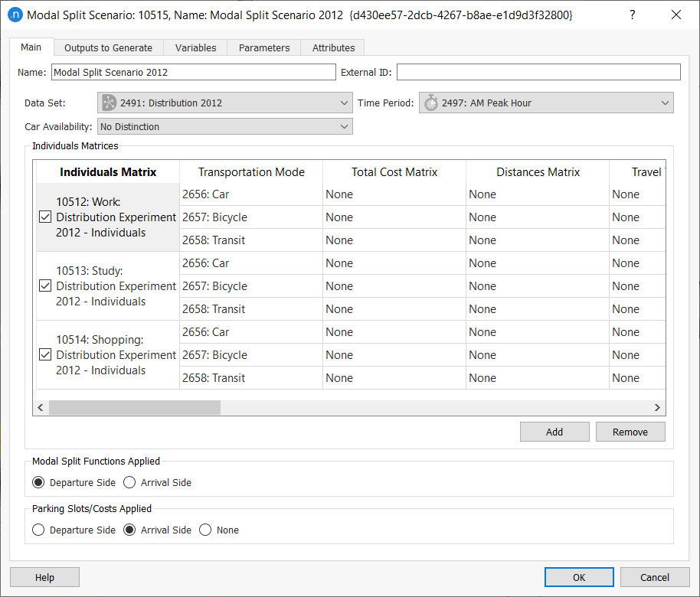Viewport: 700px width, 597px height.
Task: Click the right arrow of the horizontal scrollbar
Action: (657, 407)
